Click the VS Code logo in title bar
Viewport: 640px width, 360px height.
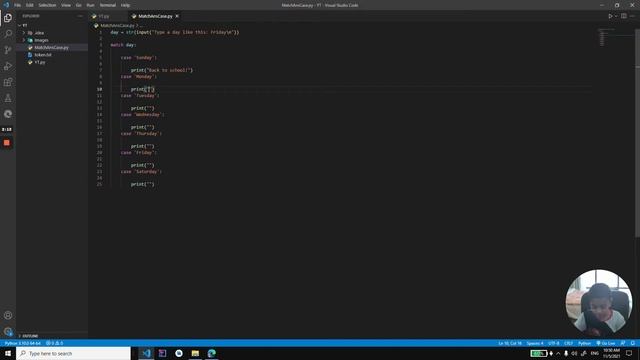click(x=6, y=5)
